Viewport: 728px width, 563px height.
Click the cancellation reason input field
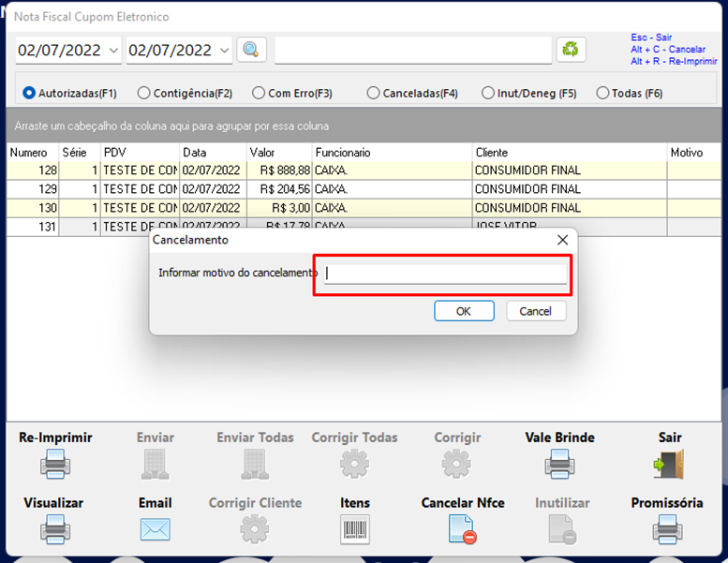click(445, 274)
